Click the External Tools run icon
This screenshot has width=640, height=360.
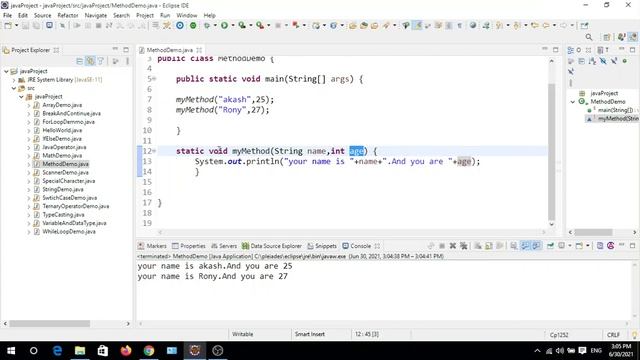tap(260, 25)
